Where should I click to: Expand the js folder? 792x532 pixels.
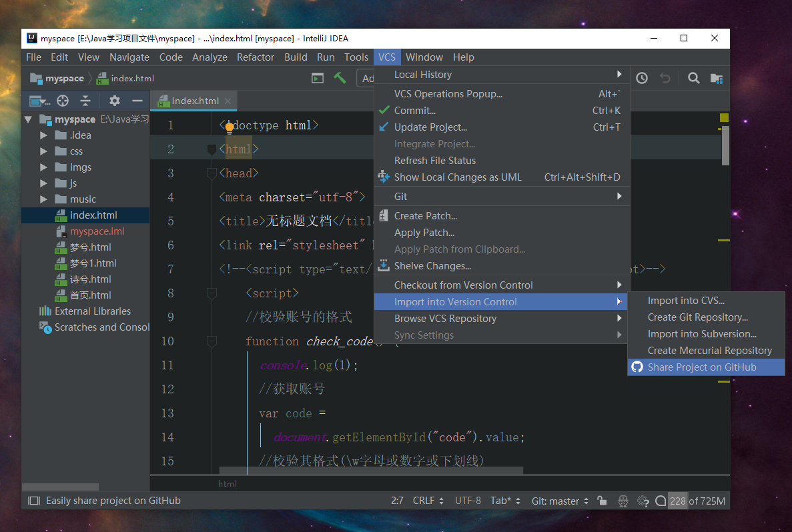pos(43,183)
